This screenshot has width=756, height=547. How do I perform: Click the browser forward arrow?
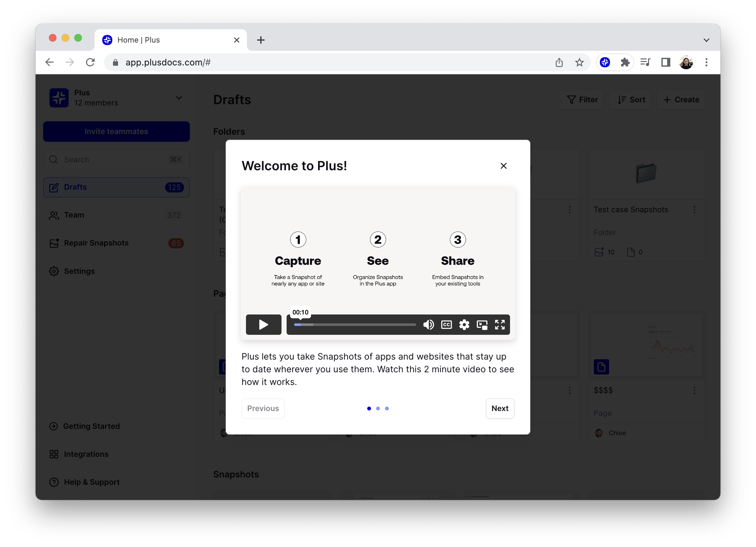click(x=70, y=62)
